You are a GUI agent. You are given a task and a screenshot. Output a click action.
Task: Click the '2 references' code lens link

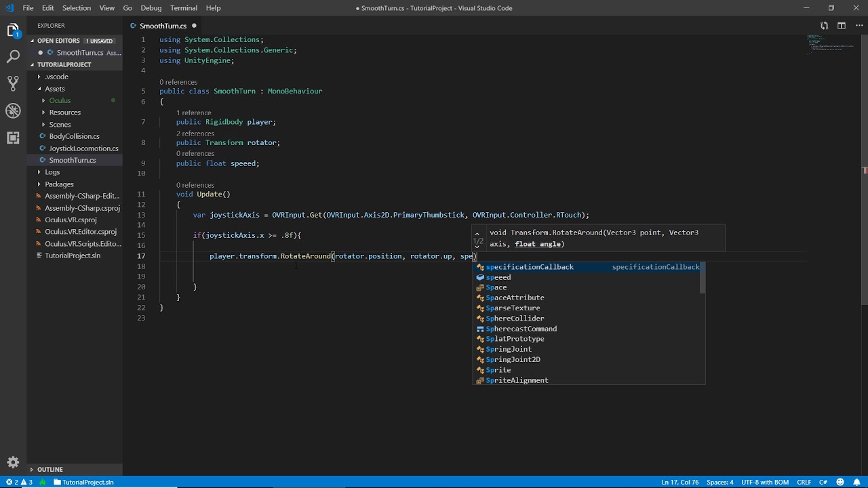195,134
